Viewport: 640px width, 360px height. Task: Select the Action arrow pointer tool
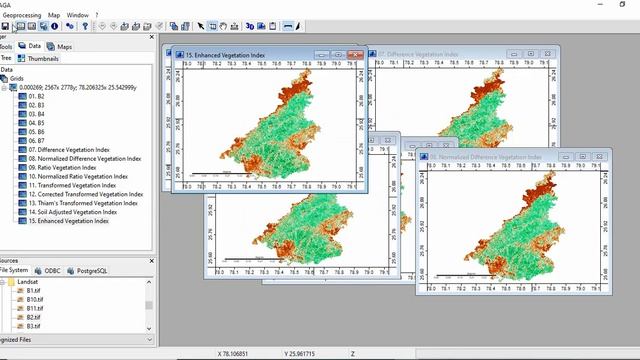pyautogui.click(x=201, y=26)
